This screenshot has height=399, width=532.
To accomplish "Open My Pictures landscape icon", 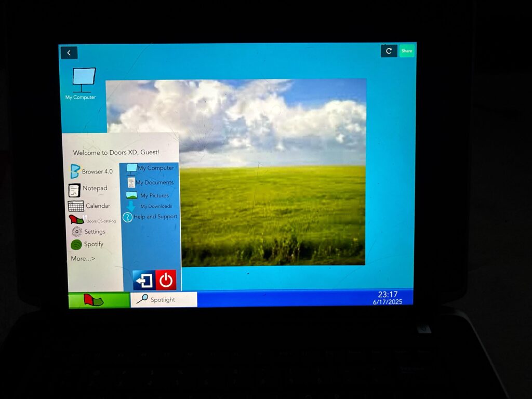I will click(131, 195).
